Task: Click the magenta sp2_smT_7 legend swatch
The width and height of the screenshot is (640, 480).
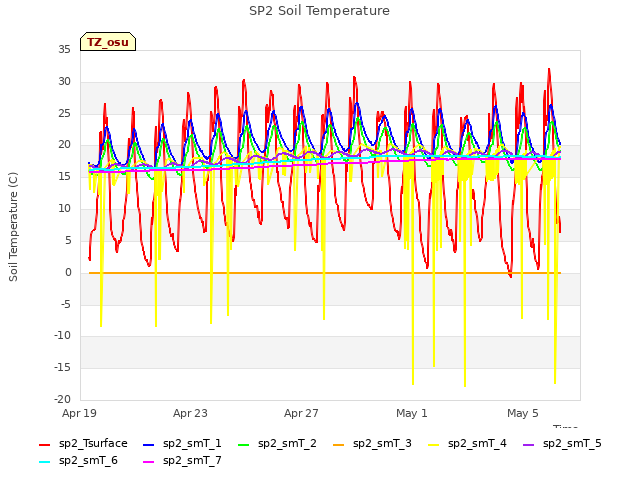Action: [x=149, y=462]
